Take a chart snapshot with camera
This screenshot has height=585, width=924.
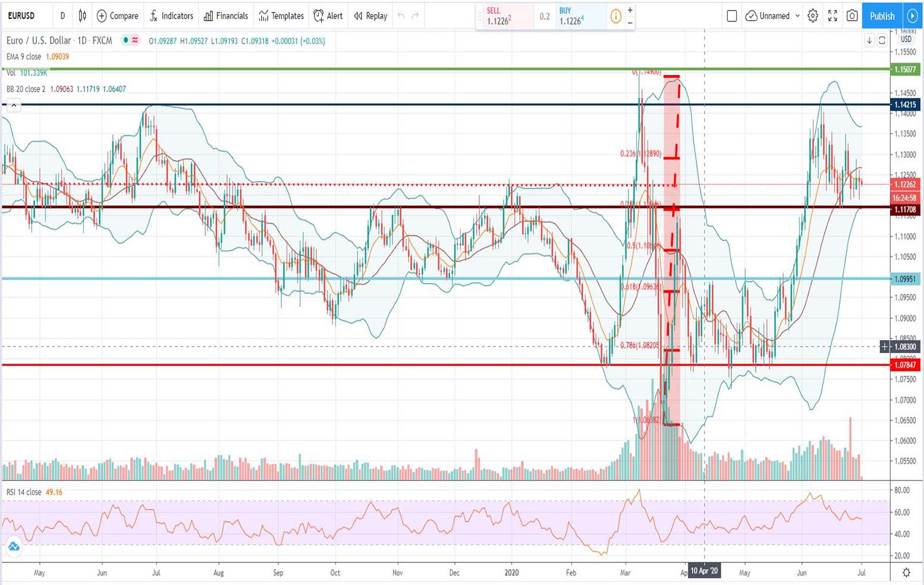tap(852, 16)
